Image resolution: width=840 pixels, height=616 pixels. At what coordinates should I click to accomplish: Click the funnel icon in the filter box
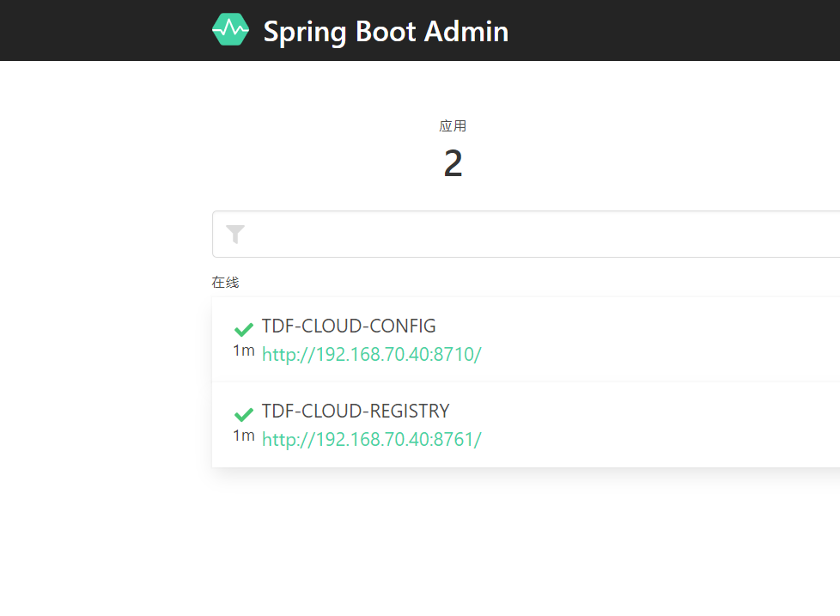click(x=234, y=233)
